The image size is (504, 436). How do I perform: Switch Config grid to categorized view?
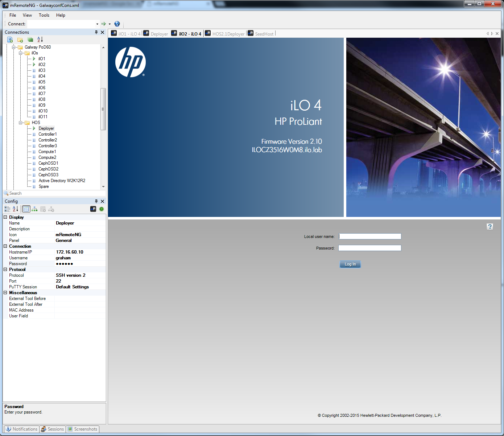point(7,209)
